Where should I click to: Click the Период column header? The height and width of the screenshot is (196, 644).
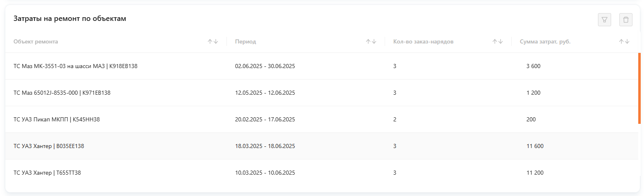245,41
